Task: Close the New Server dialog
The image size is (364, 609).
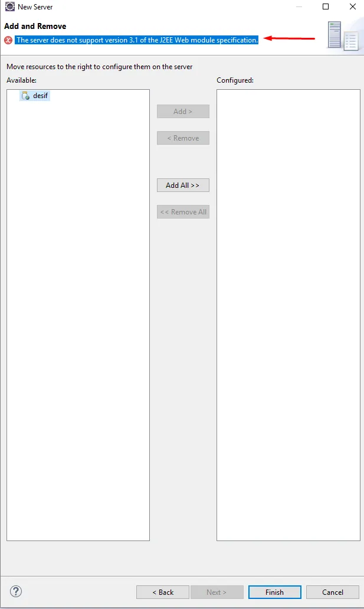Action: point(352,6)
